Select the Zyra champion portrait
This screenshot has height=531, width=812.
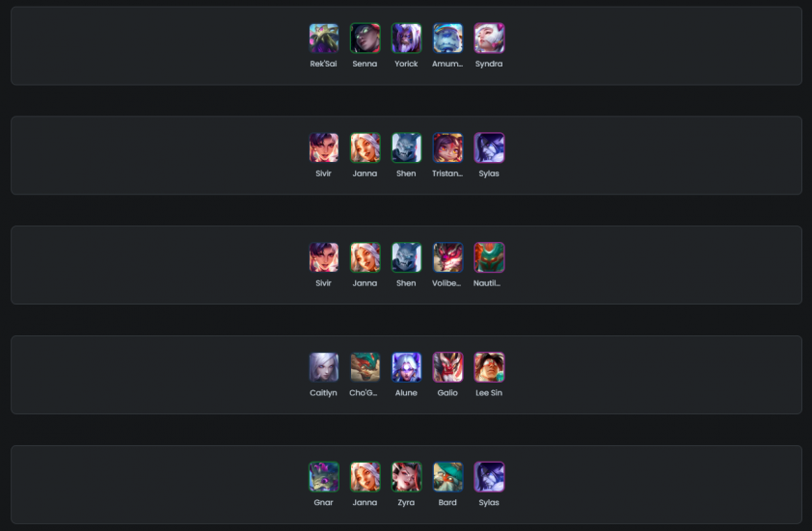coord(407,477)
